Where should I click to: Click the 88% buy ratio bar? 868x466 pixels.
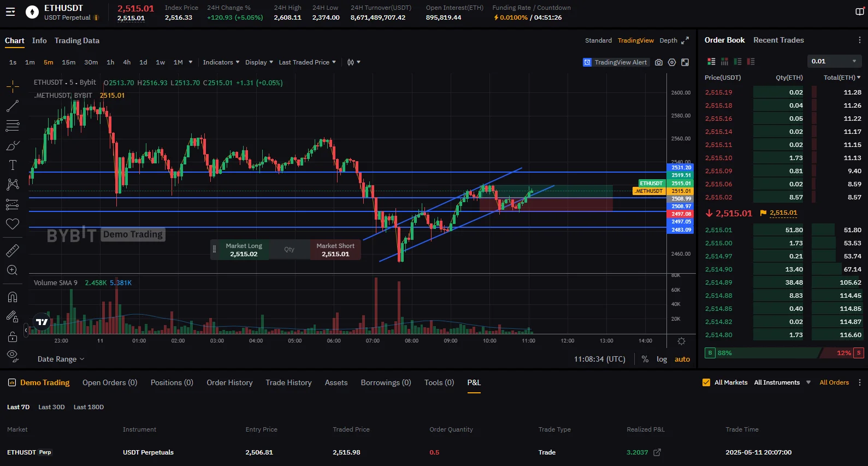[763, 353]
